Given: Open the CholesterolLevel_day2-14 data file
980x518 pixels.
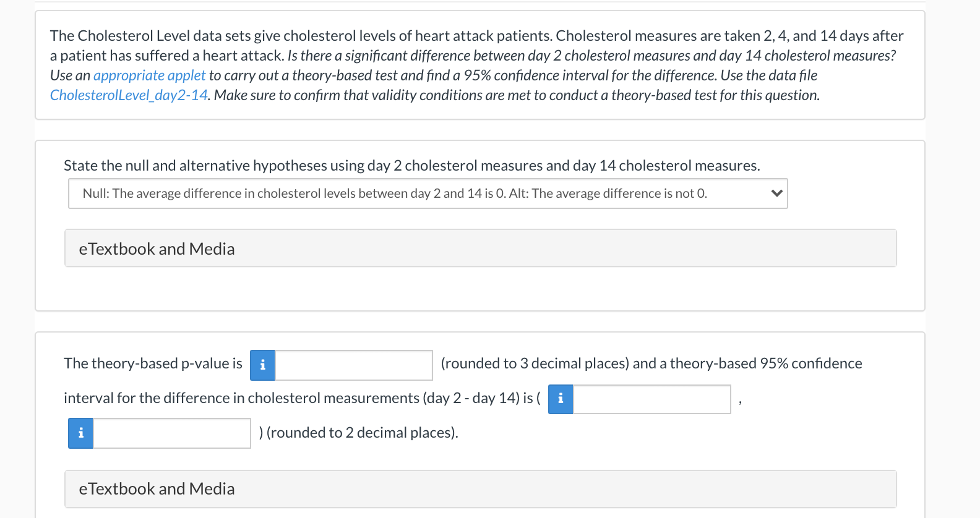Looking at the screenshot, I should point(128,95).
